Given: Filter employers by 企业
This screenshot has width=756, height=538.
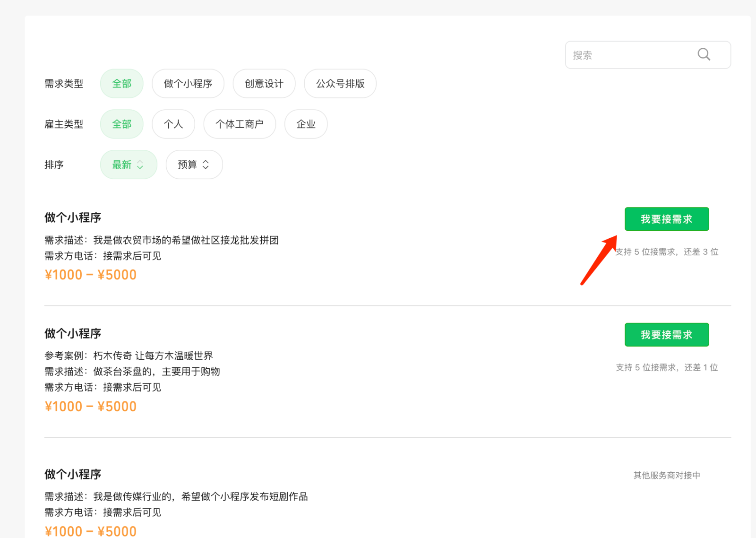Looking at the screenshot, I should 306,124.
